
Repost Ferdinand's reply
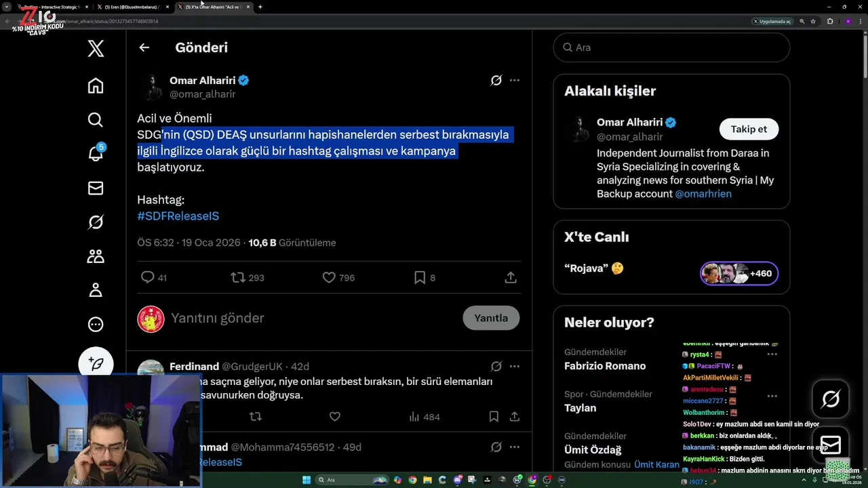coord(256,417)
